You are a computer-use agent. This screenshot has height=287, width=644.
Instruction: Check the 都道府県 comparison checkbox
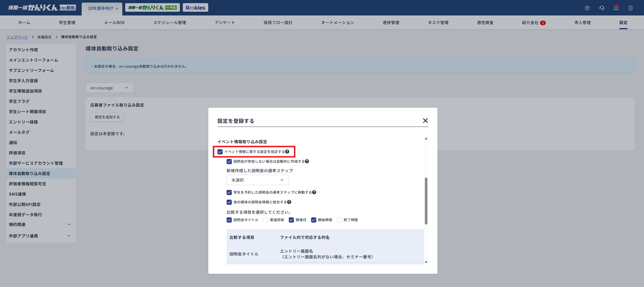[265, 220]
